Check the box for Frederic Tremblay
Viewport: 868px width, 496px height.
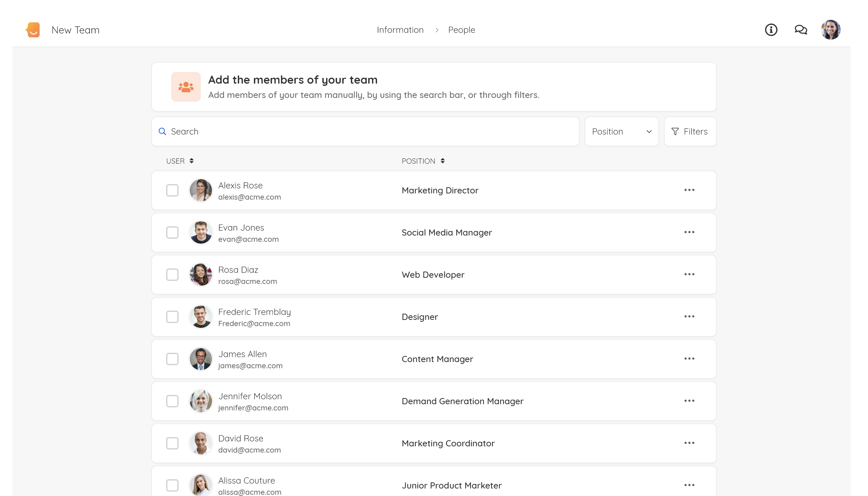pos(172,317)
